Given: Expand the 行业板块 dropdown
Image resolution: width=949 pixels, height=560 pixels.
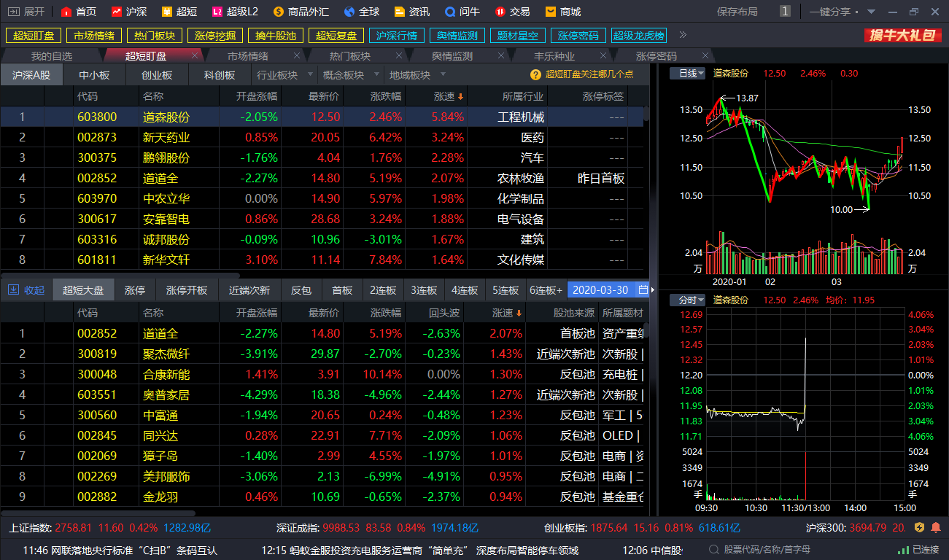Looking at the screenshot, I should click(x=284, y=74).
